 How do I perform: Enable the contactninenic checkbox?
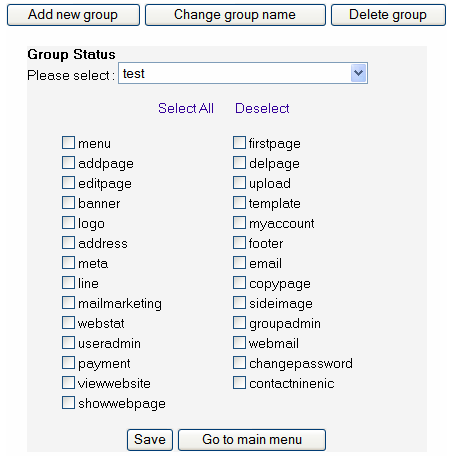pyautogui.click(x=239, y=383)
